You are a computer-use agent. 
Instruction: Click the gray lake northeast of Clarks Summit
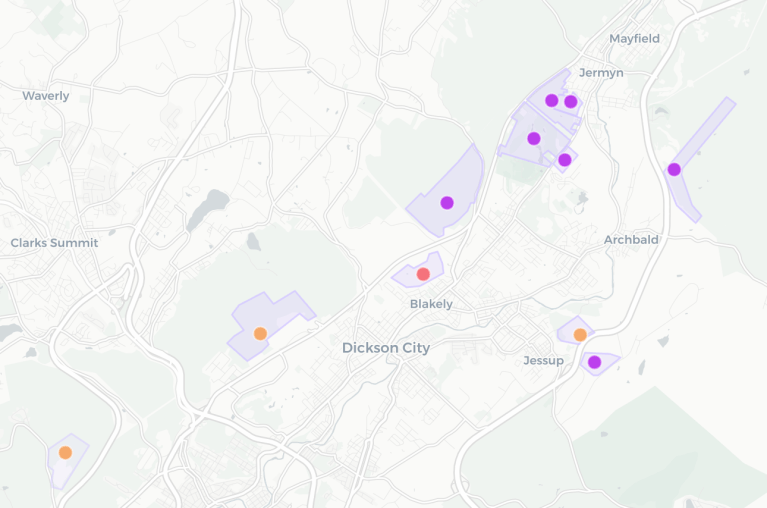[207, 208]
